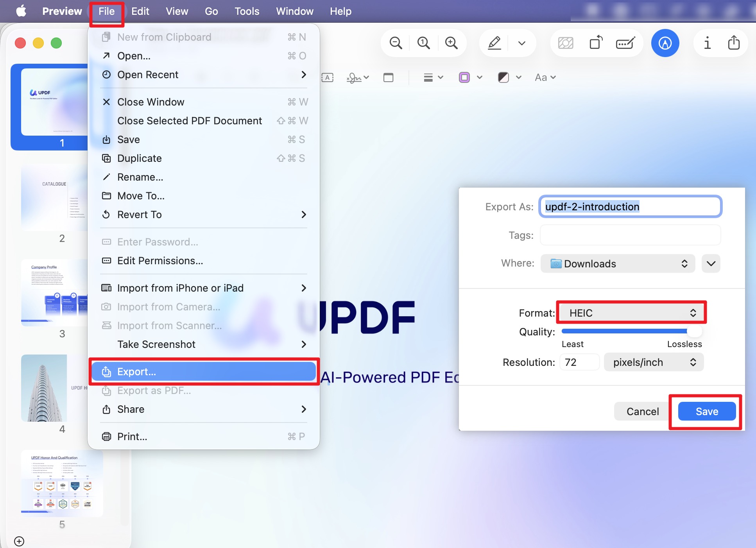756x548 pixels.
Task: Expand the Open Recent submenu
Action: [x=203, y=75]
